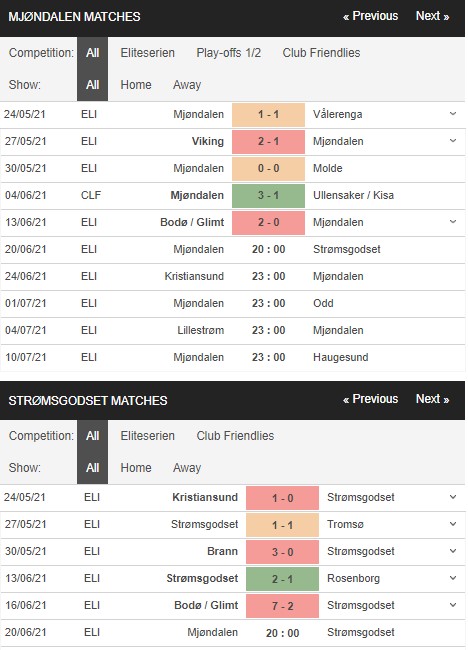
Task: Expand Bodø / Glimt 7-2 Strømsgodset chevron
Action: [x=453, y=605]
